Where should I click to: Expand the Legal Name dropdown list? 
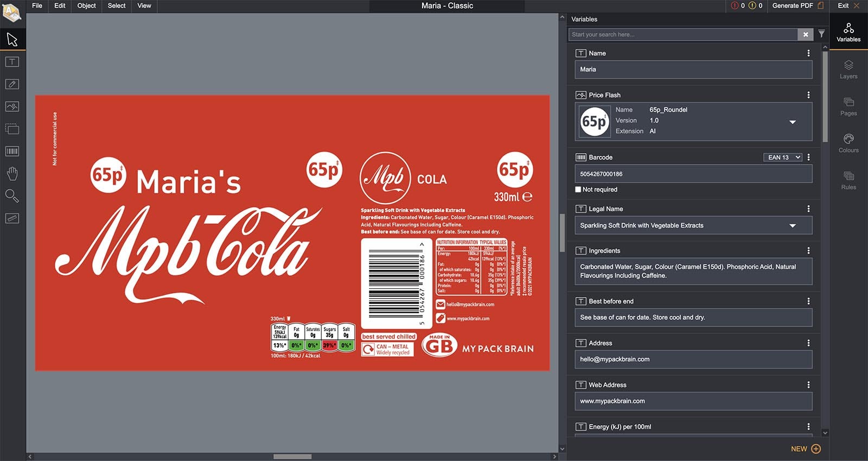point(793,226)
